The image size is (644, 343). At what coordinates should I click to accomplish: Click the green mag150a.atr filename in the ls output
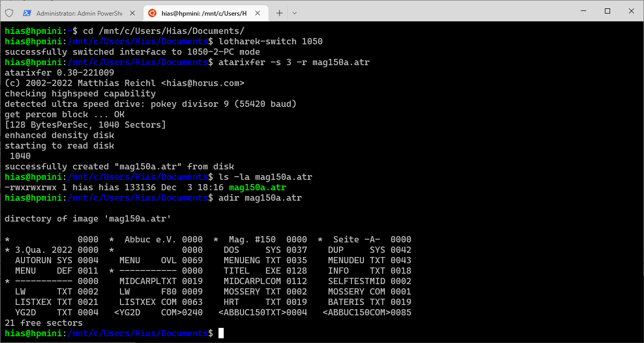click(x=258, y=187)
